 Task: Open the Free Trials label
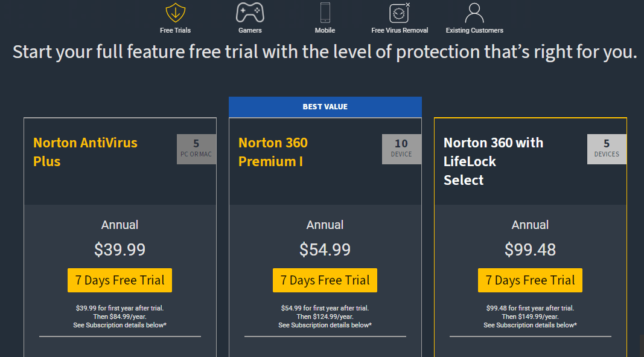[176, 30]
